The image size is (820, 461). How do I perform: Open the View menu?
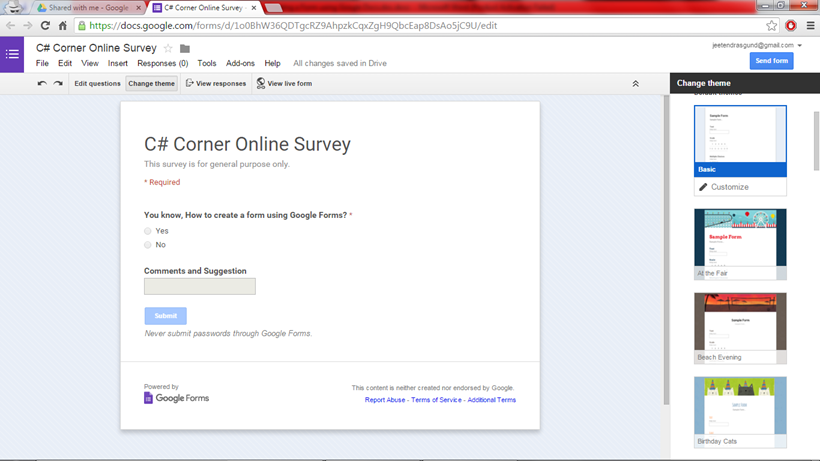(89, 63)
